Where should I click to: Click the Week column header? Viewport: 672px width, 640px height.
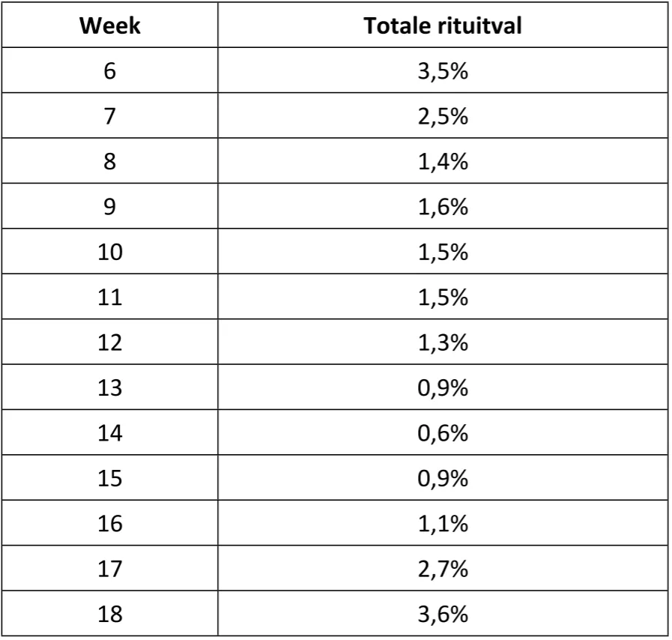pyautogui.click(x=109, y=25)
